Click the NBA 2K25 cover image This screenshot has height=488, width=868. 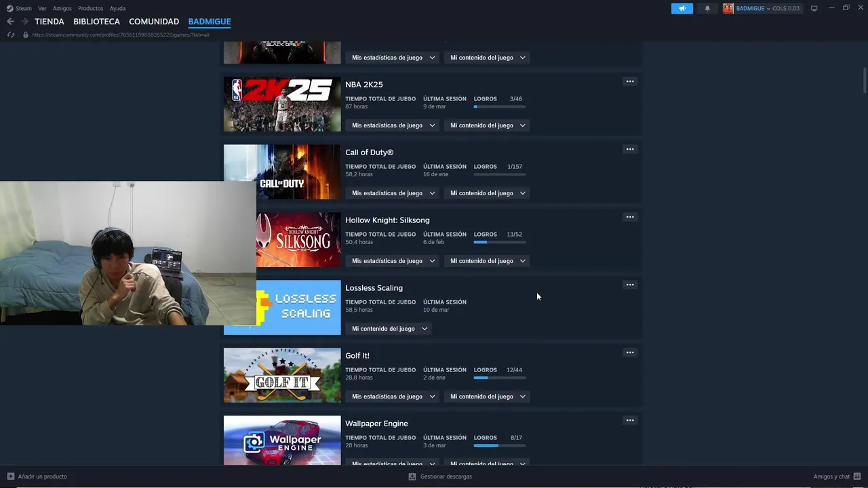pyautogui.click(x=282, y=104)
